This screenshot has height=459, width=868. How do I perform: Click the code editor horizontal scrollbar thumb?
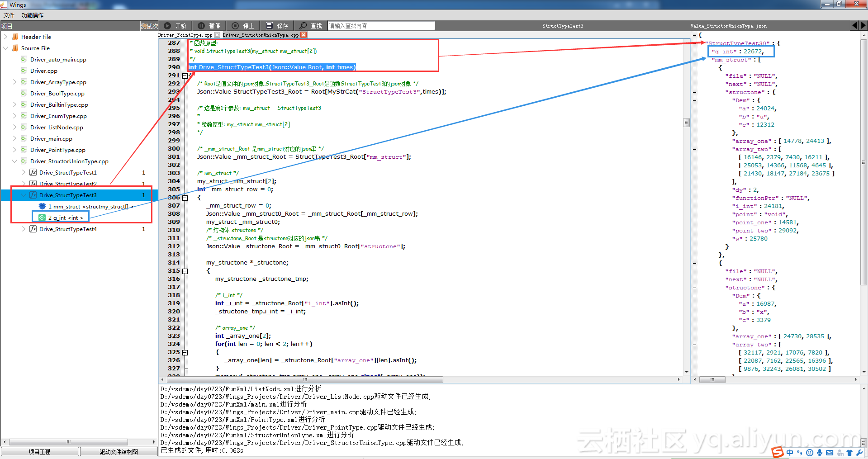pyautogui.click(x=305, y=380)
